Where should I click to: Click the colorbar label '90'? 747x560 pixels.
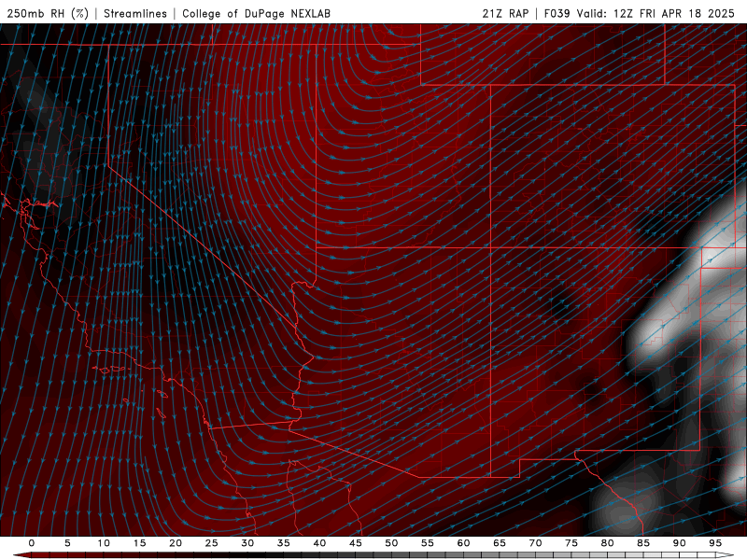click(x=679, y=543)
